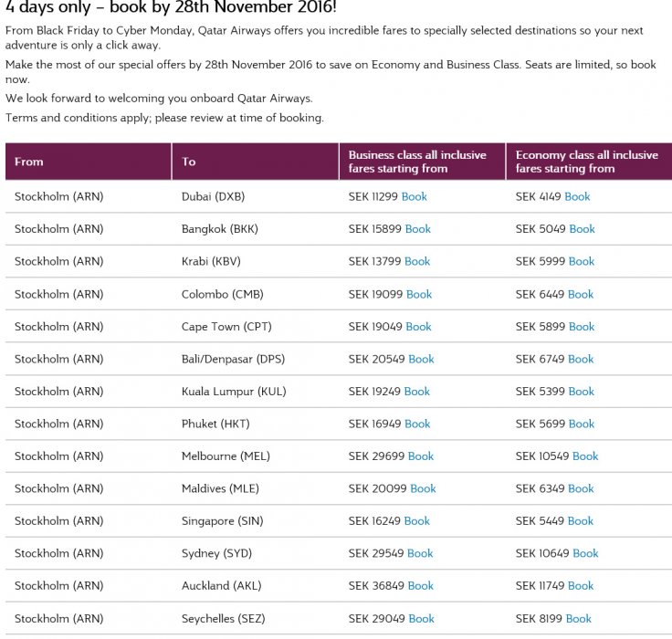Click the 'From' column header
Image resolution: width=672 pixels, height=639 pixels.
(x=29, y=162)
